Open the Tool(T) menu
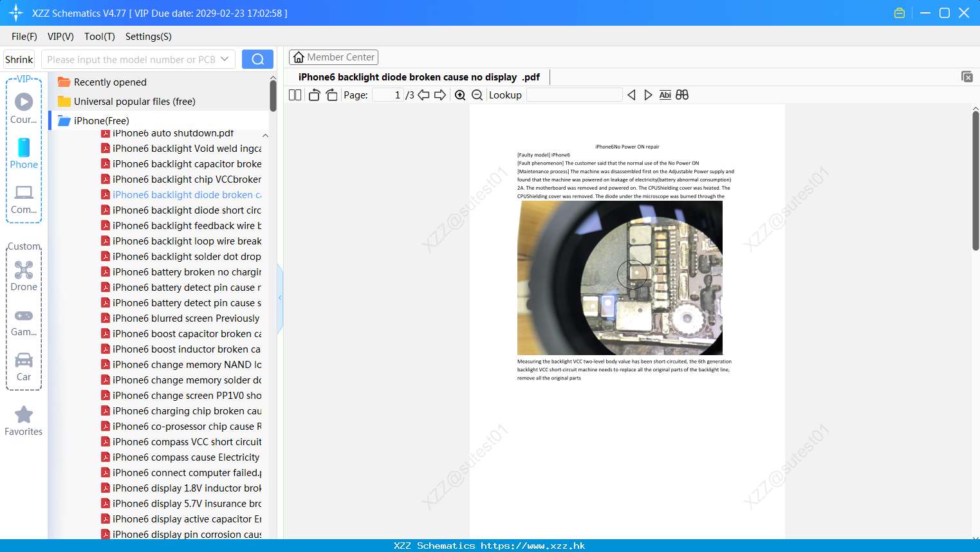This screenshot has height=552, width=980. [100, 36]
